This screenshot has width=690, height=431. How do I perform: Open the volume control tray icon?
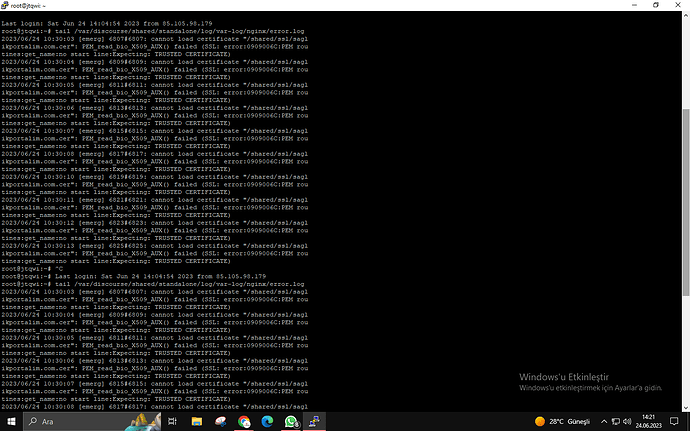click(x=627, y=421)
